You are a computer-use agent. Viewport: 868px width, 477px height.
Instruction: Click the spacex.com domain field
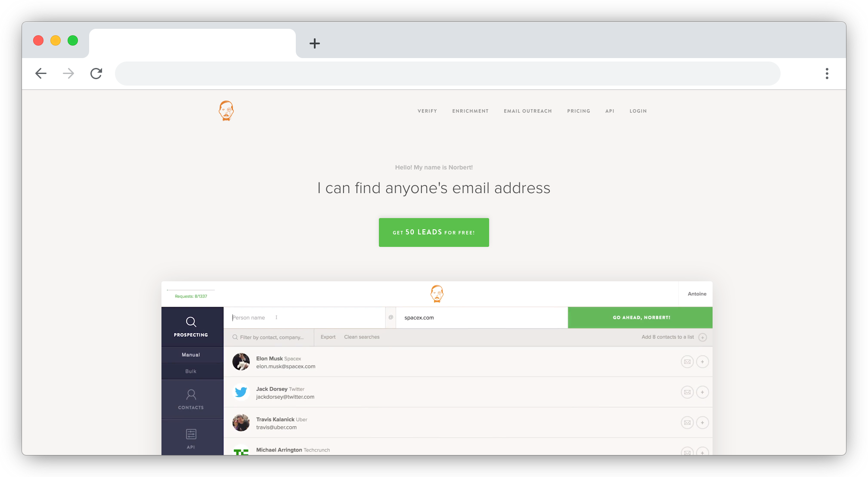(x=482, y=317)
